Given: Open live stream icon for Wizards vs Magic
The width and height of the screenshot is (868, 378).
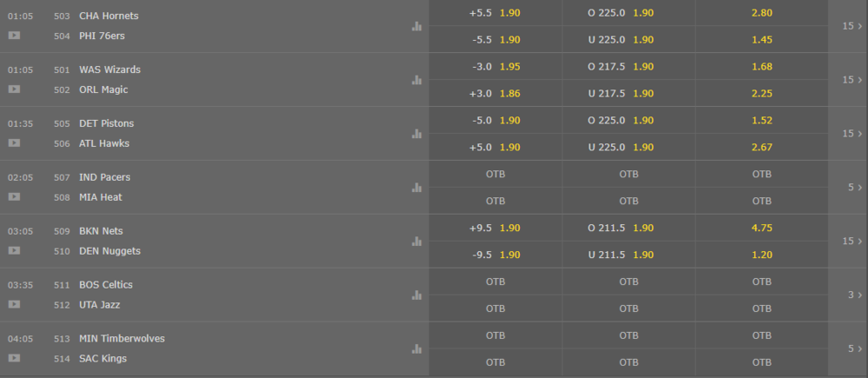Looking at the screenshot, I should pos(14,90).
